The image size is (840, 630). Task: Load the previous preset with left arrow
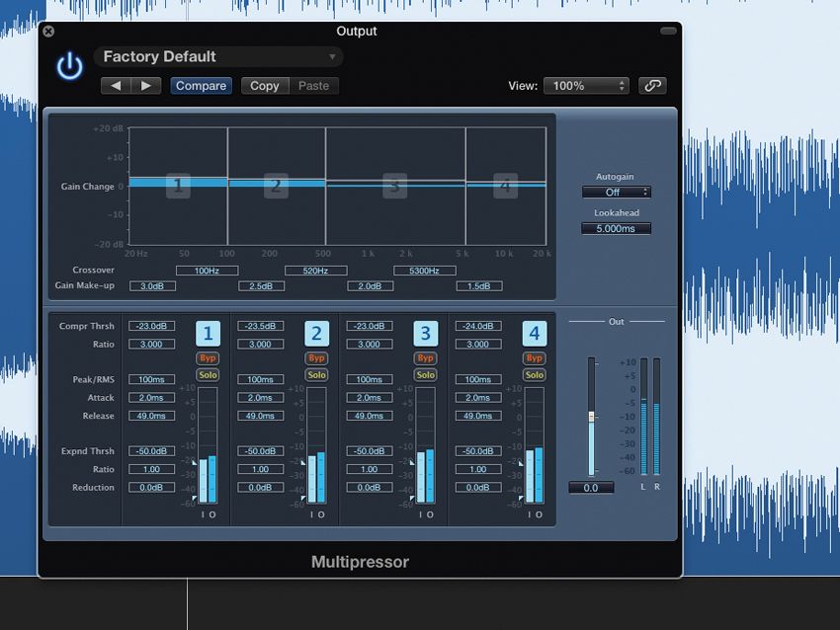click(116, 86)
